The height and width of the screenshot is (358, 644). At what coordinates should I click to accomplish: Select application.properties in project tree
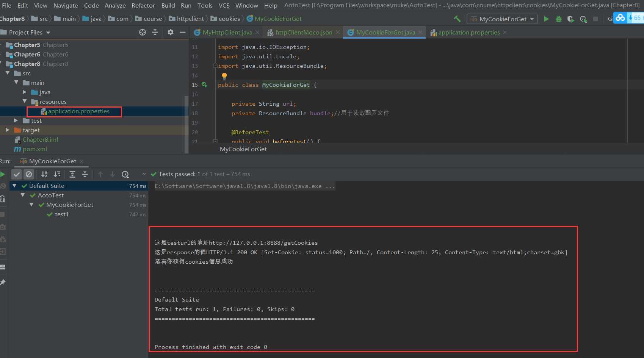pyautogui.click(x=78, y=111)
